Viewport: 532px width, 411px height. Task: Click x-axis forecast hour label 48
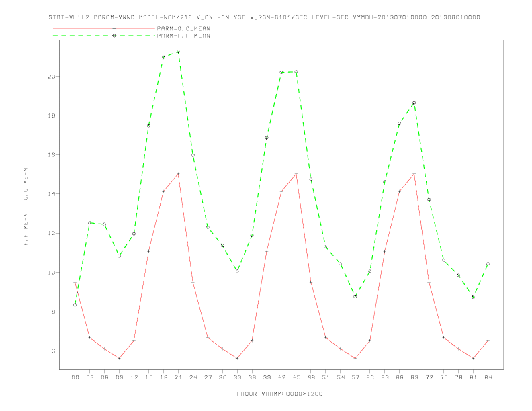(311, 377)
